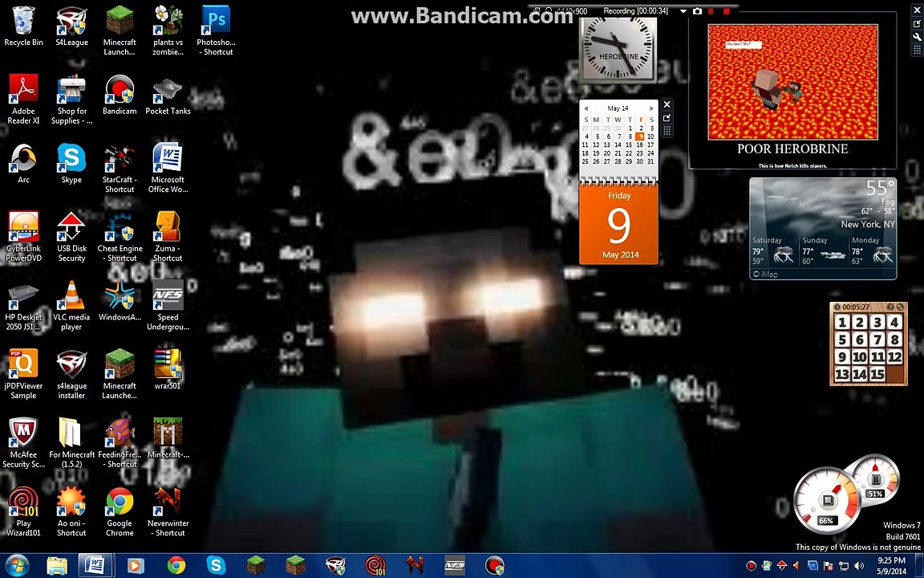The width and height of the screenshot is (924, 578).
Task: Launch the Zuma shortcut icon
Action: [168, 237]
